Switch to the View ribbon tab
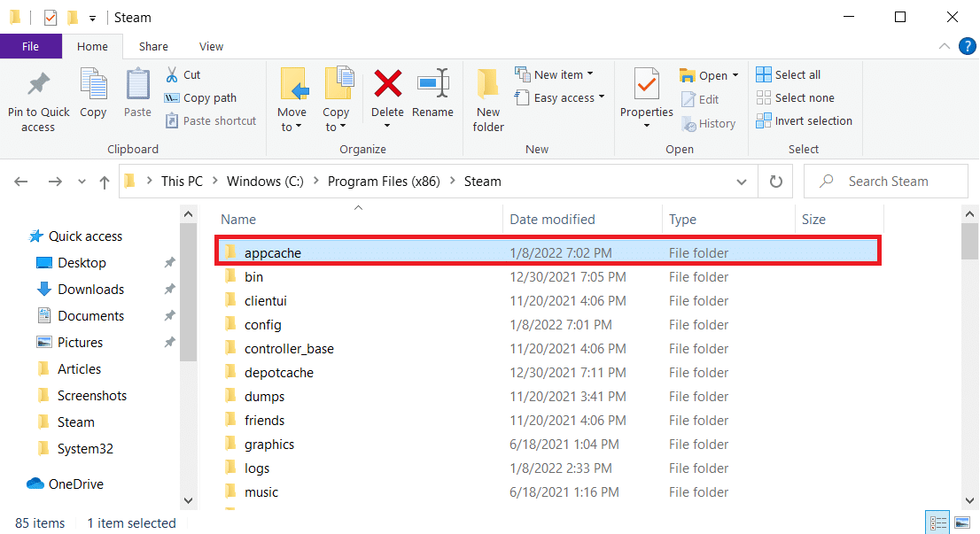The width and height of the screenshot is (980, 534). [211, 46]
